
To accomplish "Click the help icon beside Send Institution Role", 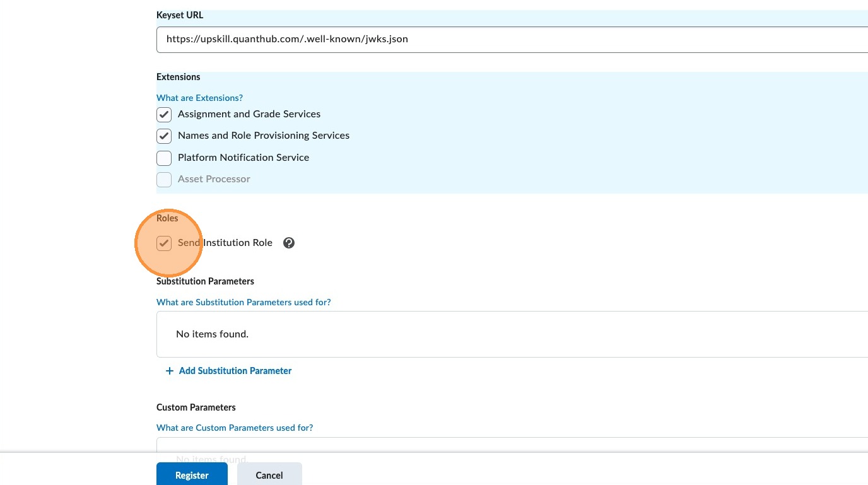I will tap(289, 243).
